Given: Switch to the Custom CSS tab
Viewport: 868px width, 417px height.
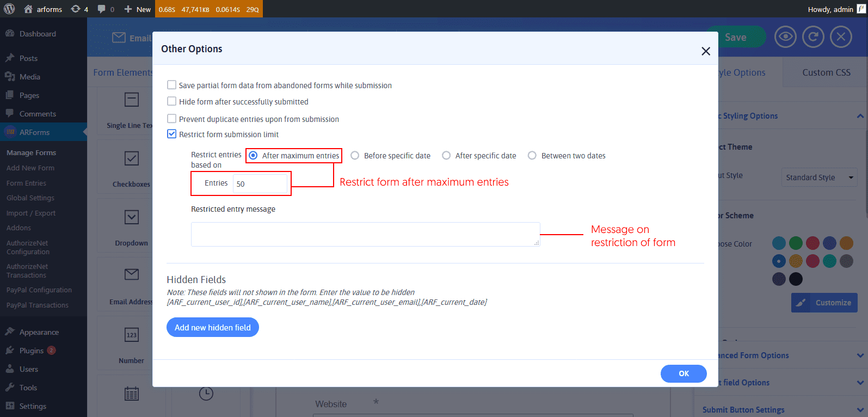Looking at the screenshot, I should coord(826,72).
